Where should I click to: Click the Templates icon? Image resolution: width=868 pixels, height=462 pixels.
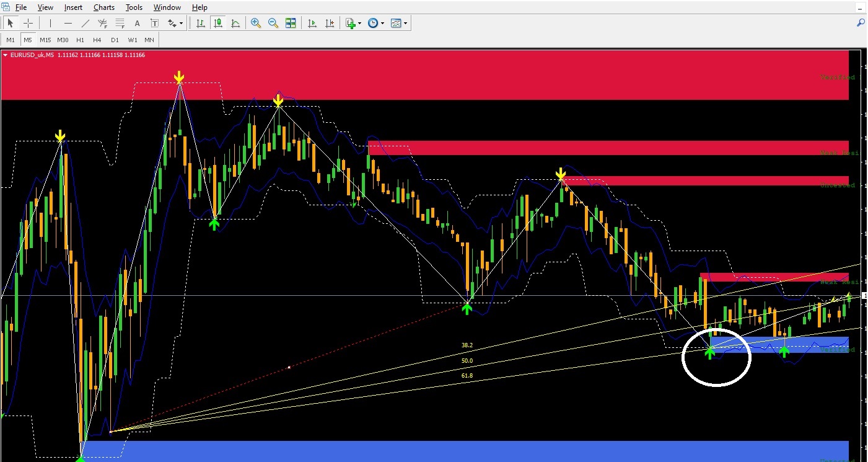[x=396, y=23]
